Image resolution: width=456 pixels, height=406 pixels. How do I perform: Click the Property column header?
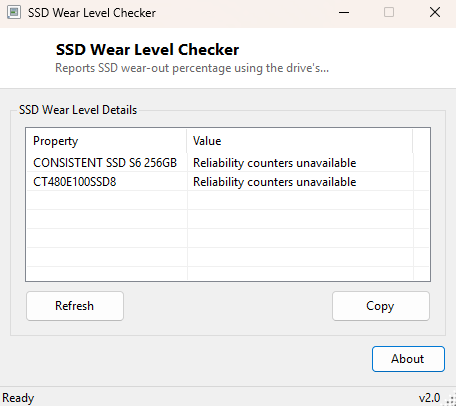pyautogui.click(x=106, y=141)
